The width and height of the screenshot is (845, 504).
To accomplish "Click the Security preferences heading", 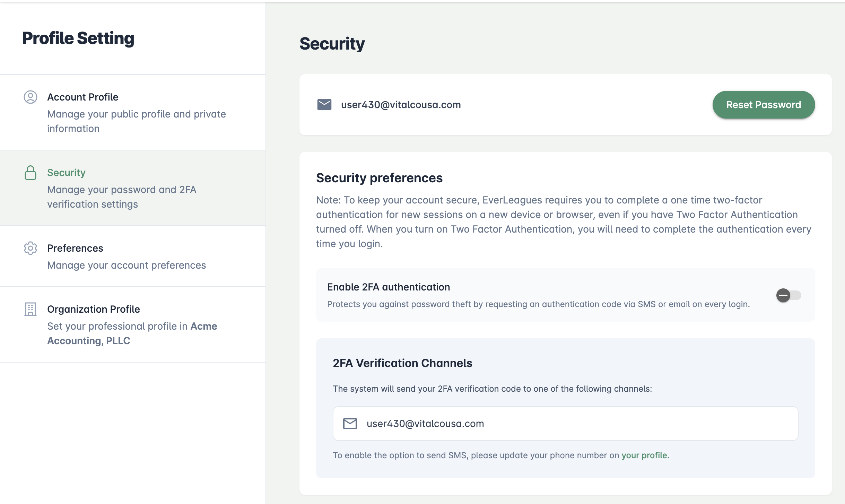I will (x=379, y=178).
